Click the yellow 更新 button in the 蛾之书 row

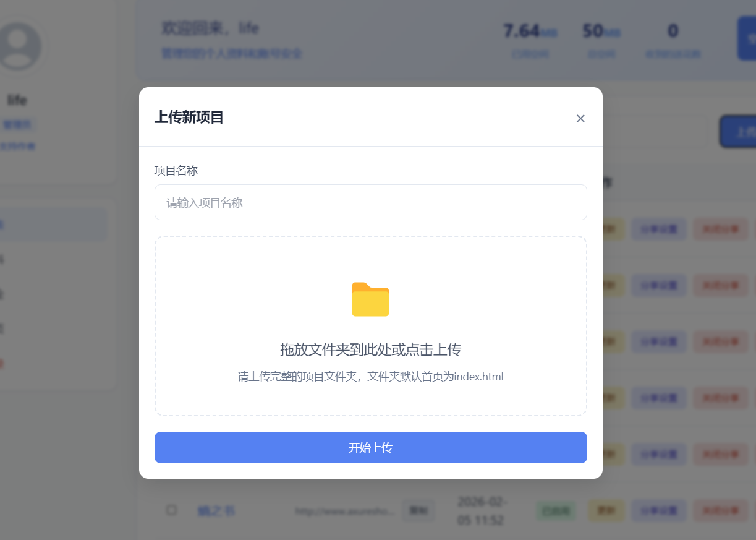tap(606, 511)
